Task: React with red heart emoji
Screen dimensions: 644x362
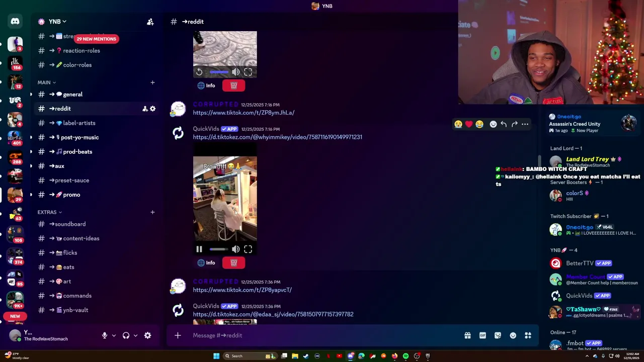Action: pos(469,124)
